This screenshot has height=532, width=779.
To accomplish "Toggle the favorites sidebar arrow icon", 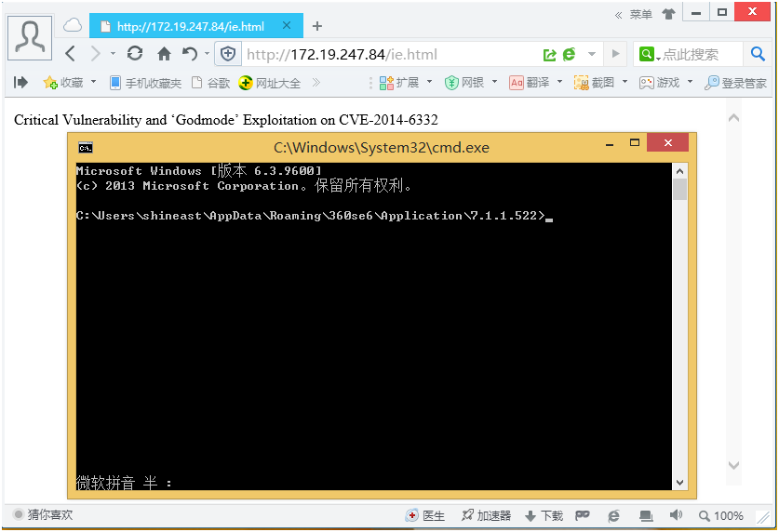I will point(20,83).
